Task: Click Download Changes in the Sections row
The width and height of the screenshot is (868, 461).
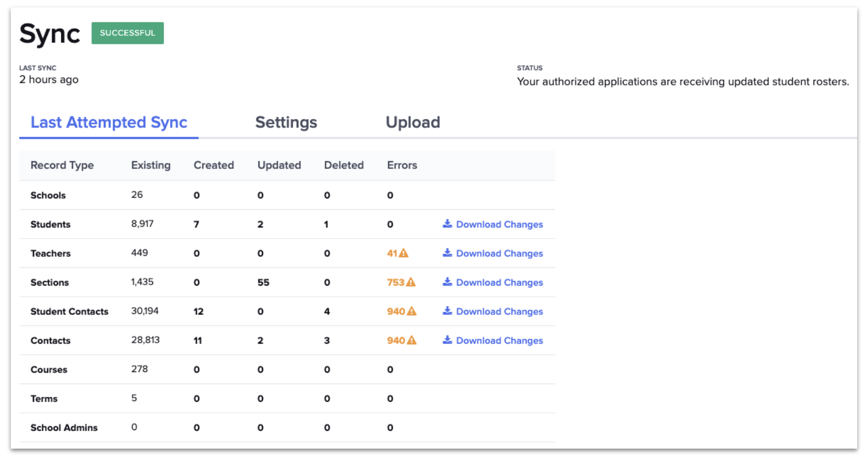Action: tap(499, 283)
